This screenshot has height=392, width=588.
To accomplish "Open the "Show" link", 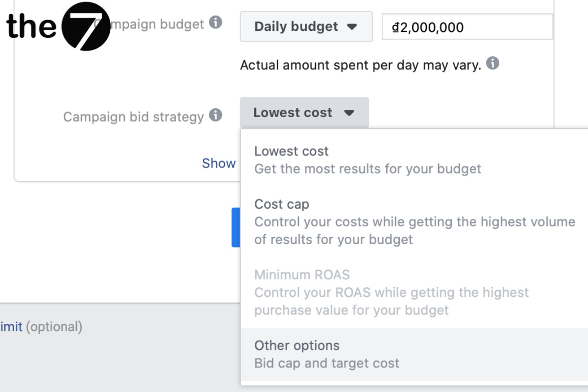I will coord(219,163).
